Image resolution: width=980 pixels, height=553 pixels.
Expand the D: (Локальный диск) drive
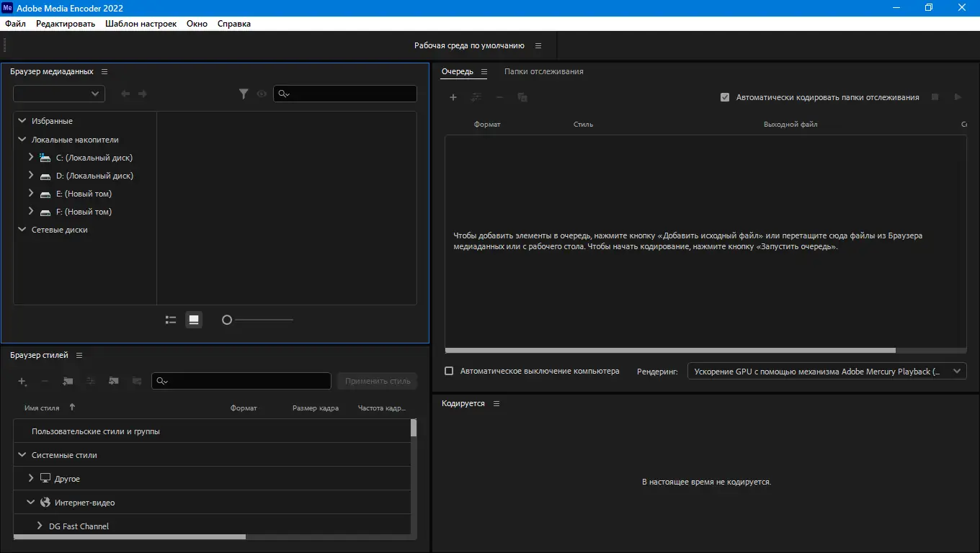click(31, 175)
